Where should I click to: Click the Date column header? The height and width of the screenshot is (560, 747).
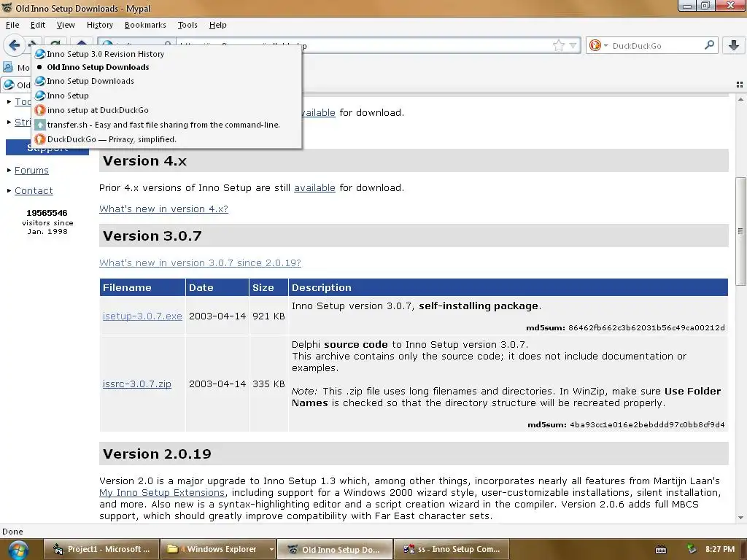(217, 287)
